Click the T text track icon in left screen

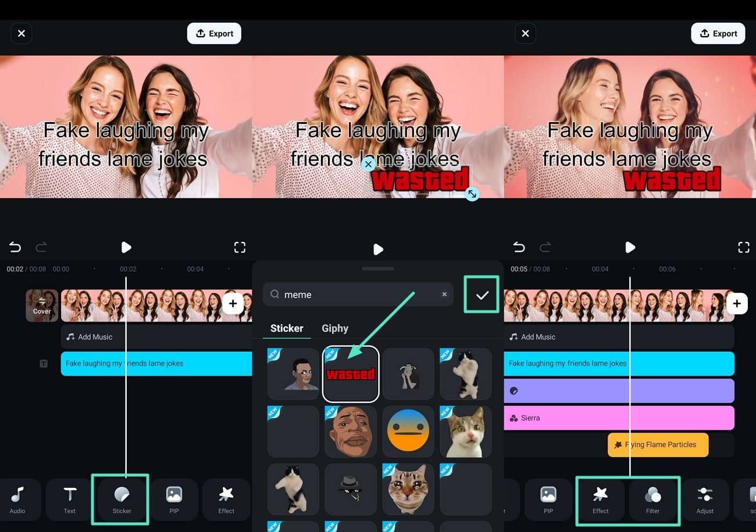[44, 364]
